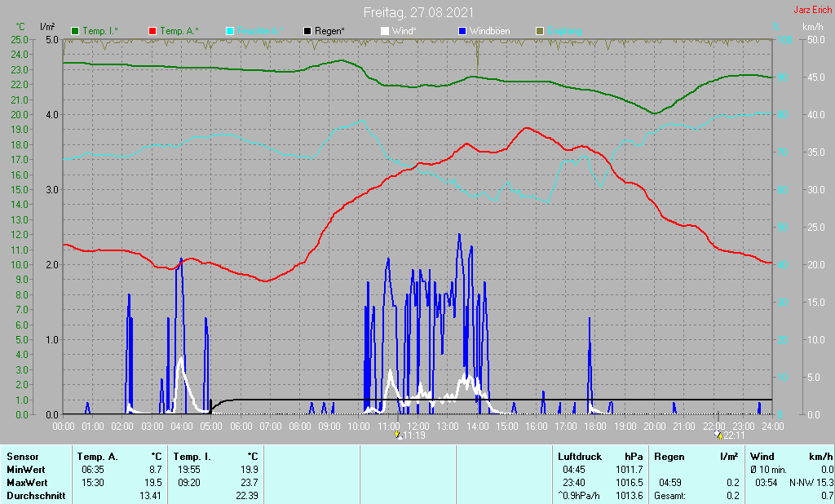Viewport: 835px width, 504px height.
Task: Click the Luftdruck maximum time '23:40'
Action: coord(574,483)
